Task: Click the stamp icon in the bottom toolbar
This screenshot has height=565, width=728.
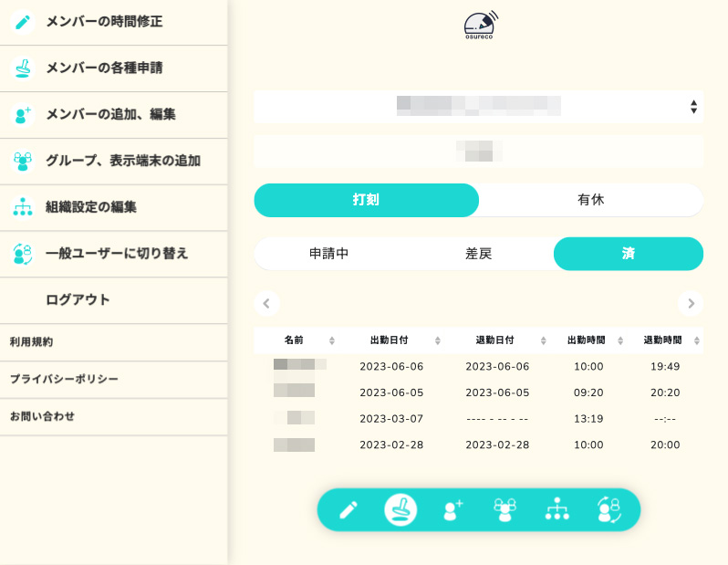Action: tap(400, 509)
